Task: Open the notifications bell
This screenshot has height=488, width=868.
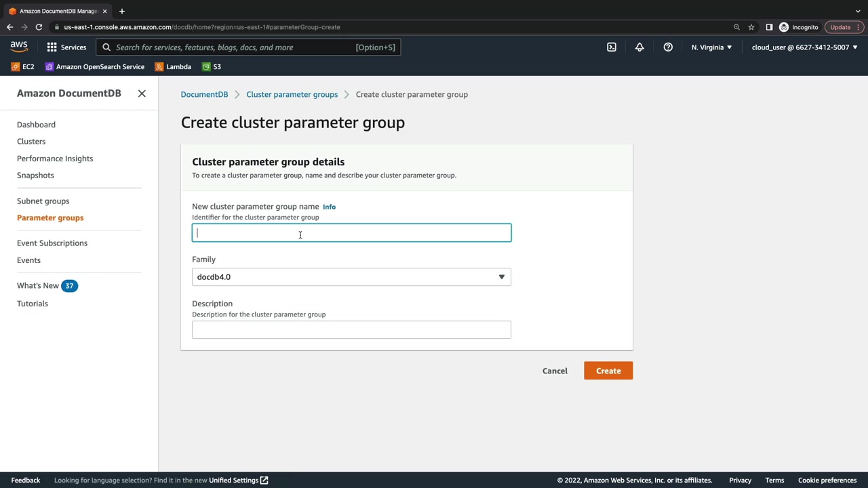Action: pos(639,47)
